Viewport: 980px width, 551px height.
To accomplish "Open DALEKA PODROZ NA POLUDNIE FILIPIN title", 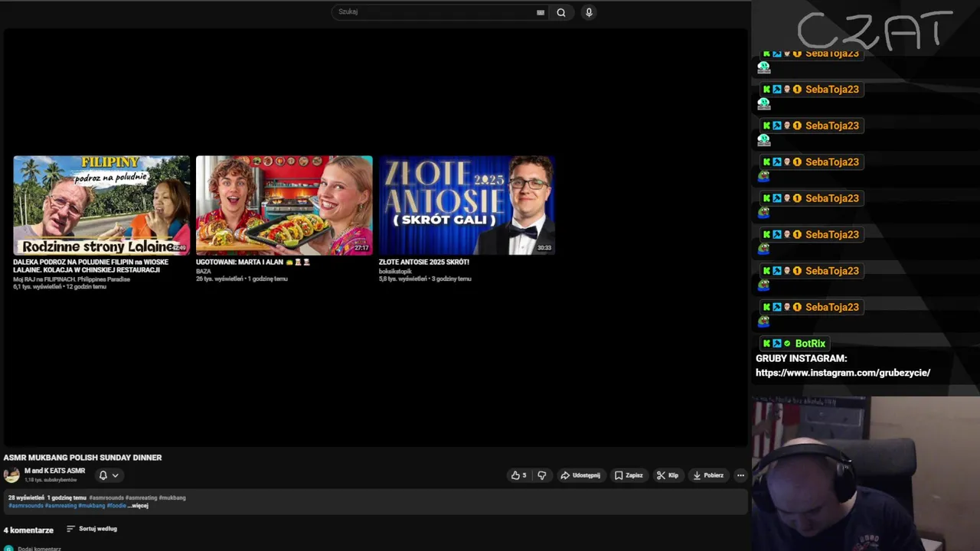I will (x=90, y=266).
